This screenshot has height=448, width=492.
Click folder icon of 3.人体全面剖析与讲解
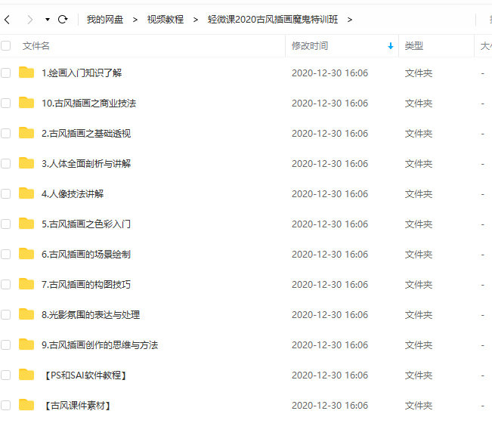[26, 163]
